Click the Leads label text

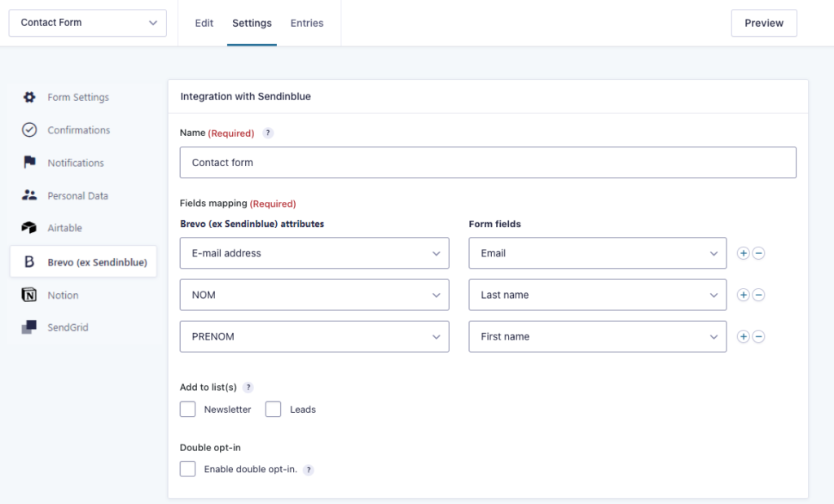click(x=303, y=410)
